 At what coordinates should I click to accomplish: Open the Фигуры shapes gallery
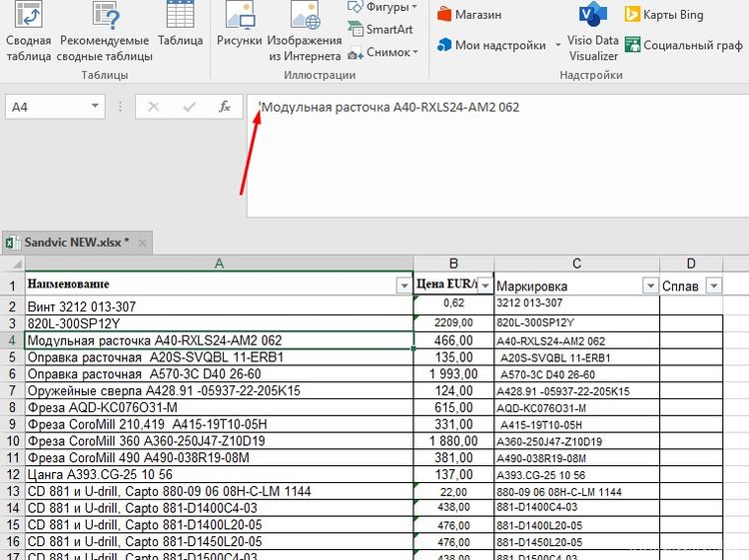click(383, 7)
